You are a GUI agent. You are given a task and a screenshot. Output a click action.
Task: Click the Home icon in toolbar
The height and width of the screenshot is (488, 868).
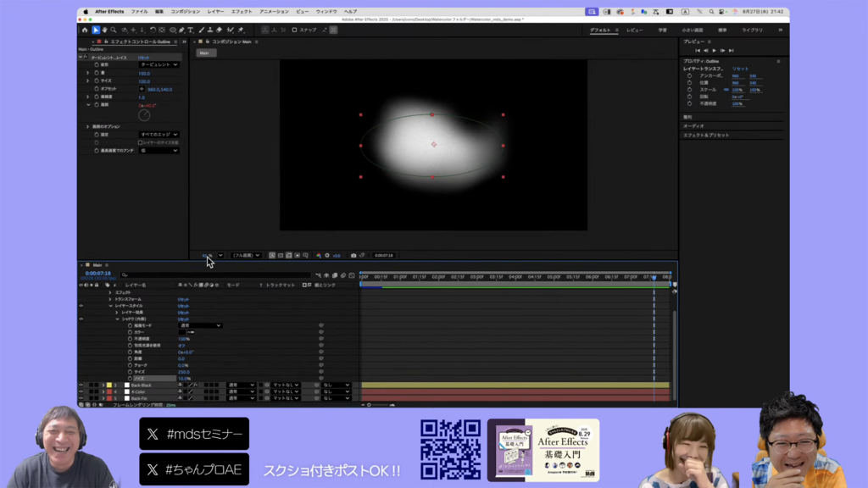(x=85, y=30)
